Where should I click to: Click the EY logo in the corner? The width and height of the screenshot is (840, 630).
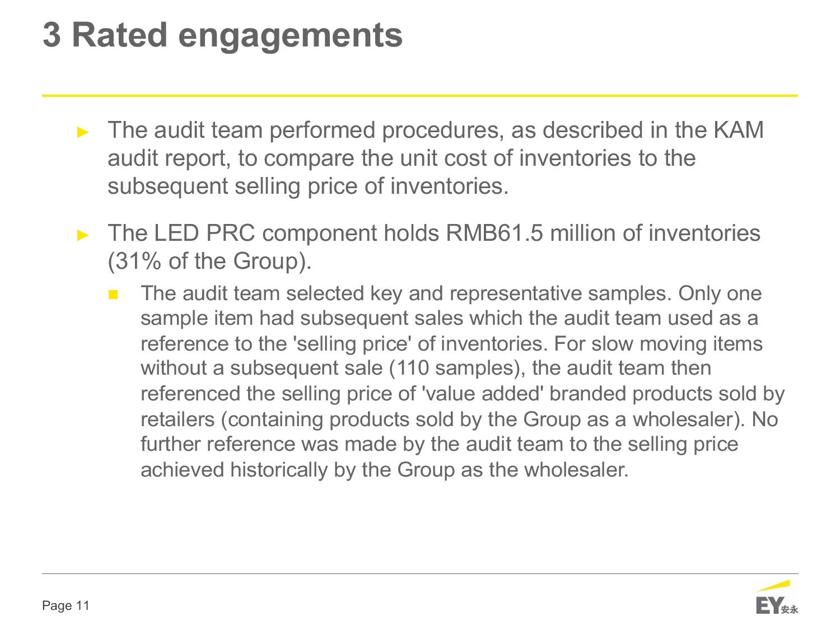tap(777, 598)
